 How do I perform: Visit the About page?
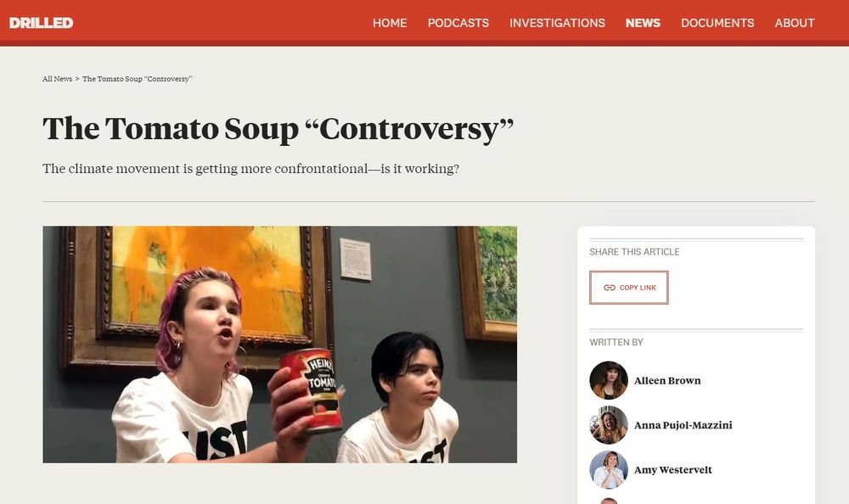795,23
